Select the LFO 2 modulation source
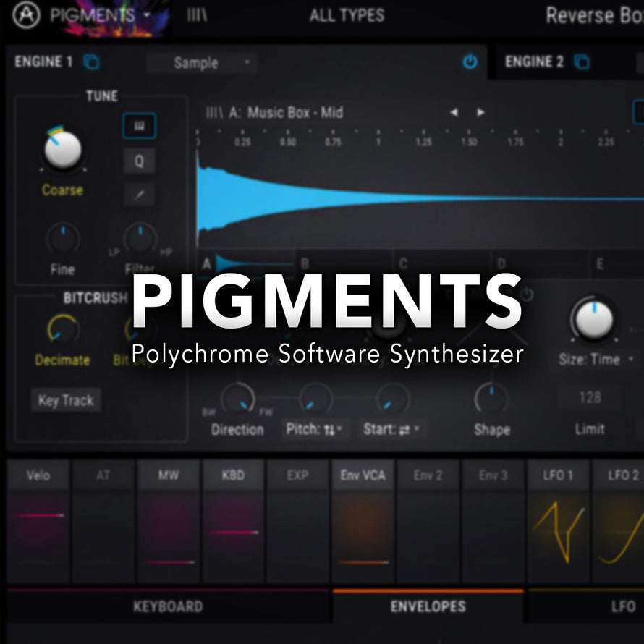The height and width of the screenshot is (644, 644). tap(618, 475)
